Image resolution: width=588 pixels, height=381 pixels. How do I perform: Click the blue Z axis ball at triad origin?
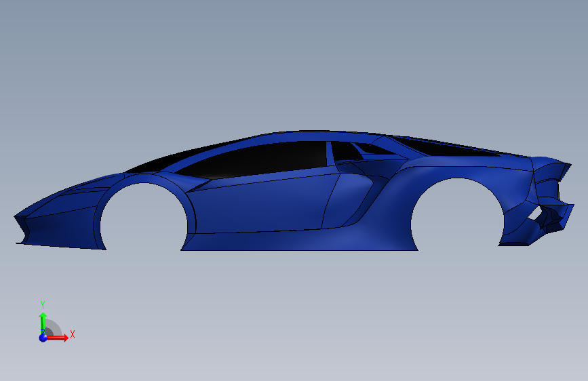pos(43,338)
